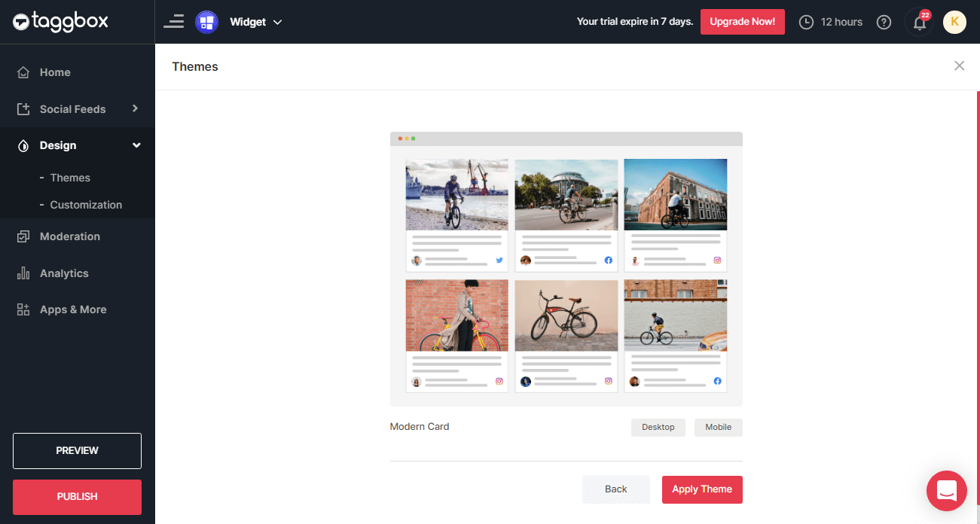The width and height of the screenshot is (980, 524).
Task: Open the chat support bubble
Action: click(946, 491)
